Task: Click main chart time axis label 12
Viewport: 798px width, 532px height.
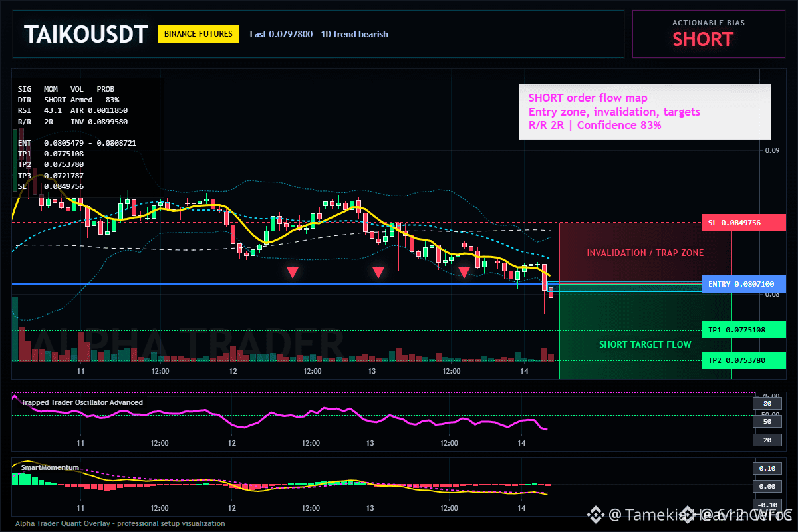Action: click(x=232, y=371)
